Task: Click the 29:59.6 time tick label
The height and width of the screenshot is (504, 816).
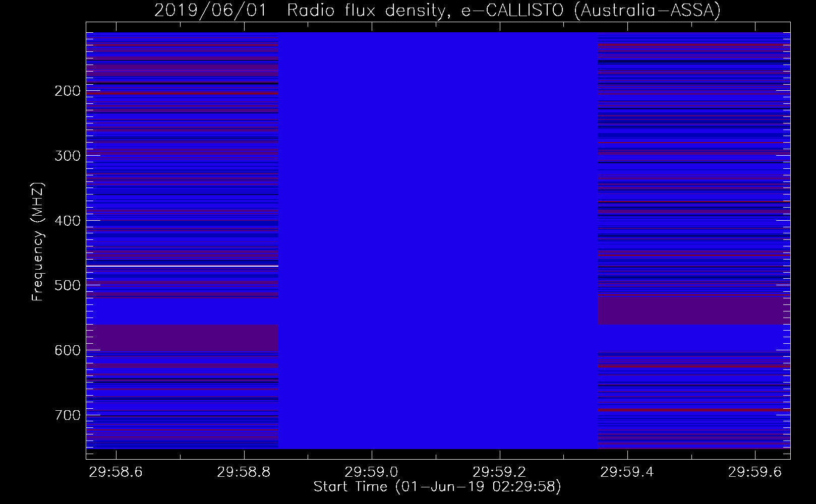Action: click(755, 472)
